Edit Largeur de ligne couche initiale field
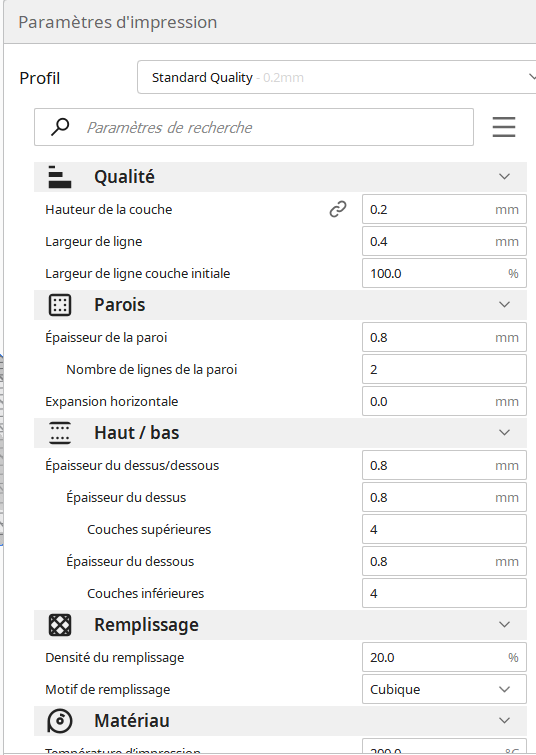 tap(444, 273)
